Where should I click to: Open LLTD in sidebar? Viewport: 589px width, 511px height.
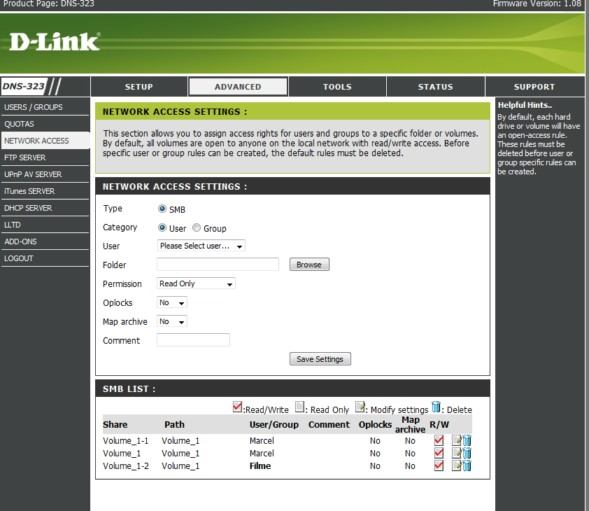[45, 225]
